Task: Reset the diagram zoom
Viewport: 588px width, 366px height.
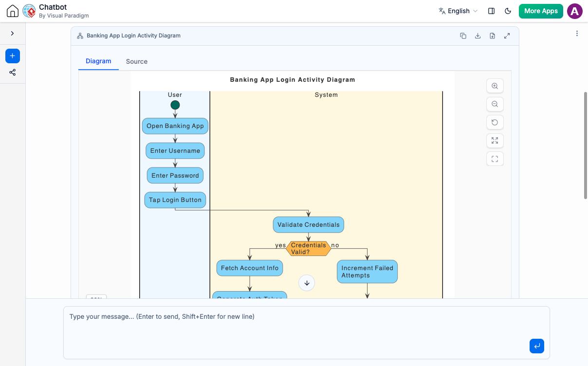Action: coord(495,122)
